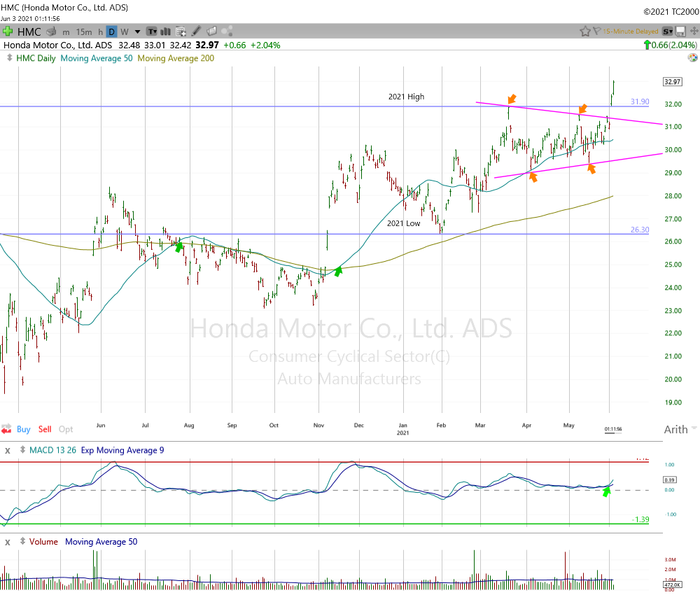Click the 472.0K volume value tag
This screenshot has width=700, height=595.
tap(672, 584)
